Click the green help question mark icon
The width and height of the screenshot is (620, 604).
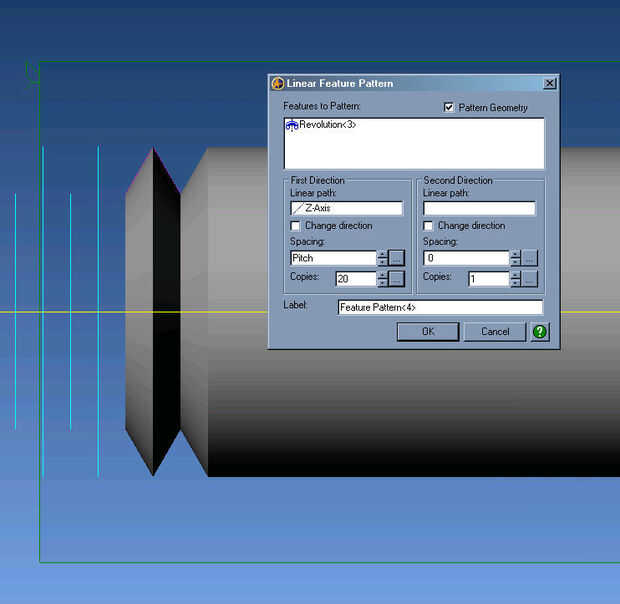click(539, 332)
